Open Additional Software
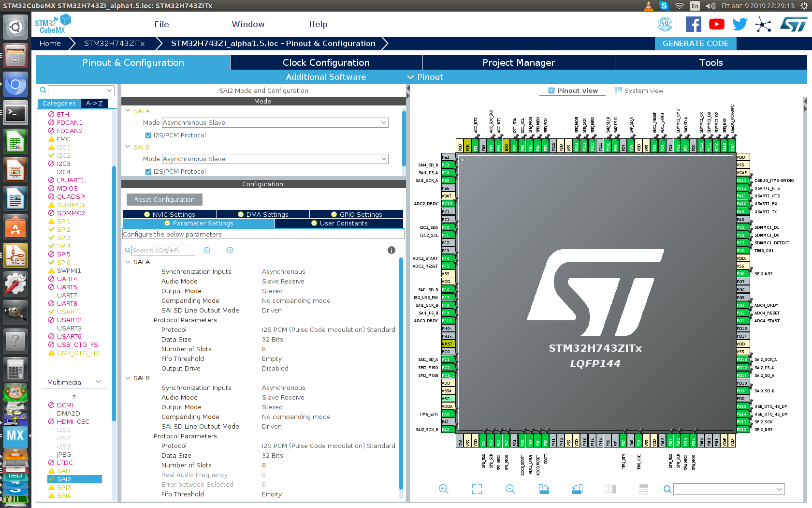 [x=326, y=77]
